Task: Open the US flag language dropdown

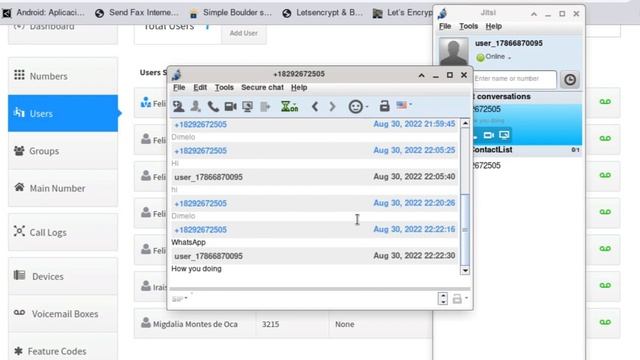Action: point(404,105)
